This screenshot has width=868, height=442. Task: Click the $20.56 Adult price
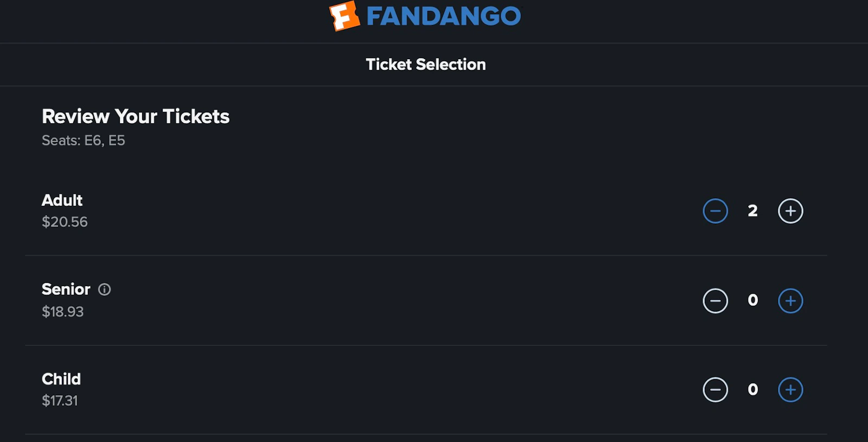(x=65, y=222)
